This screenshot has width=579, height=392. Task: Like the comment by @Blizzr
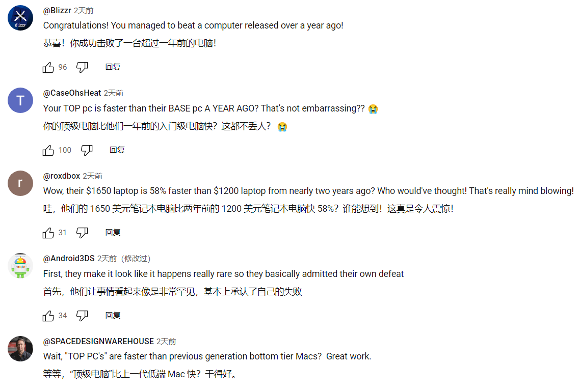(48, 67)
